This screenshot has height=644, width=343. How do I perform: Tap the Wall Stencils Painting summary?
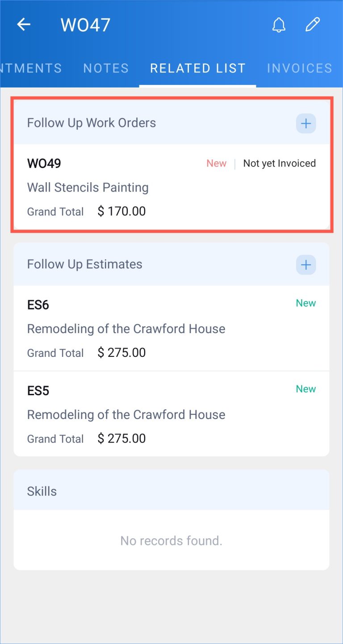(88, 188)
